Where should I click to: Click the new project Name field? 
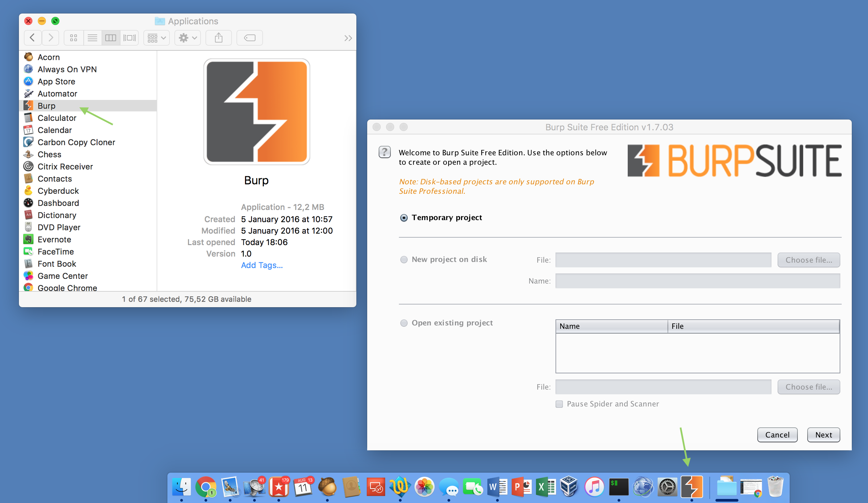(x=698, y=281)
